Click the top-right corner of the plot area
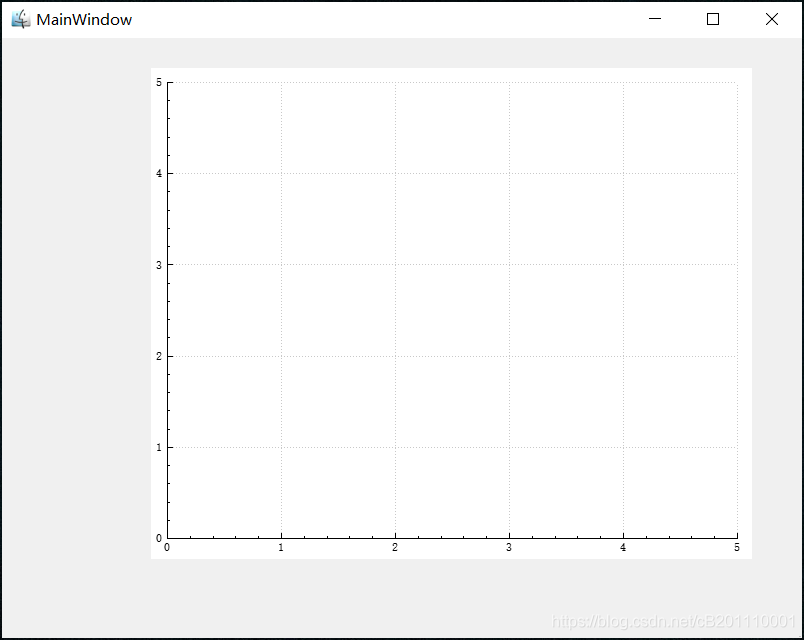This screenshot has height=640, width=804. coord(735,83)
